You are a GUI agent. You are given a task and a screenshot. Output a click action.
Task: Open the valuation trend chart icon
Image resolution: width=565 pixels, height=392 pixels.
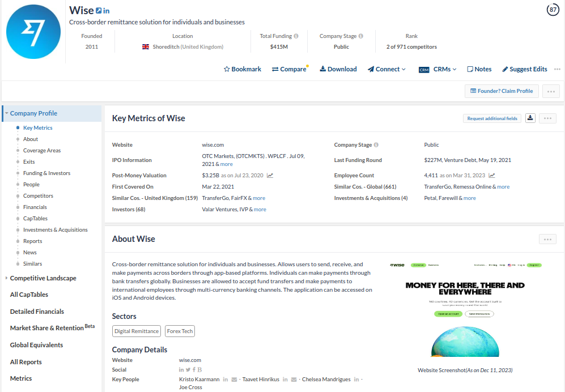pyautogui.click(x=270, y=175)
